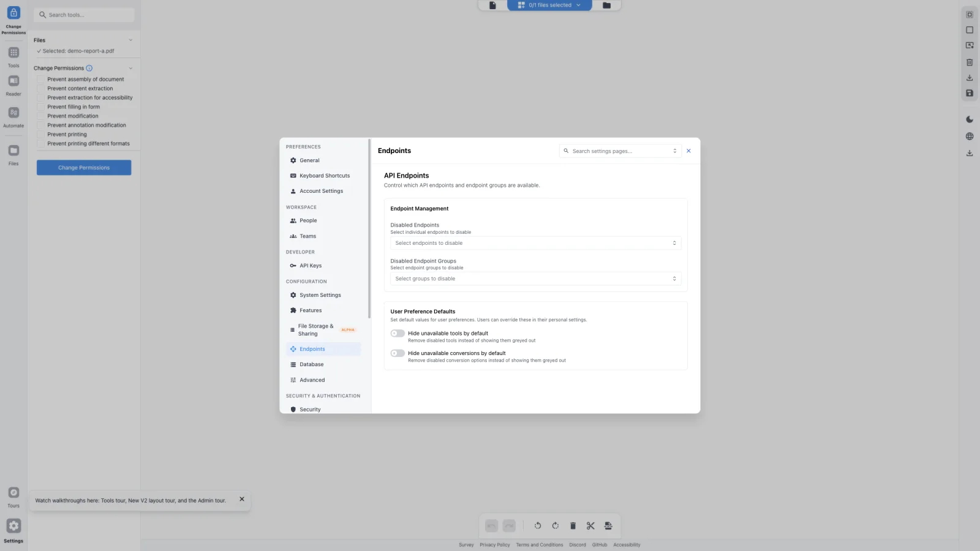Screen dimensions: 980x551
Task: Collapse the Files section chevron
Action: pyautogui.click(x=130, y=40)
